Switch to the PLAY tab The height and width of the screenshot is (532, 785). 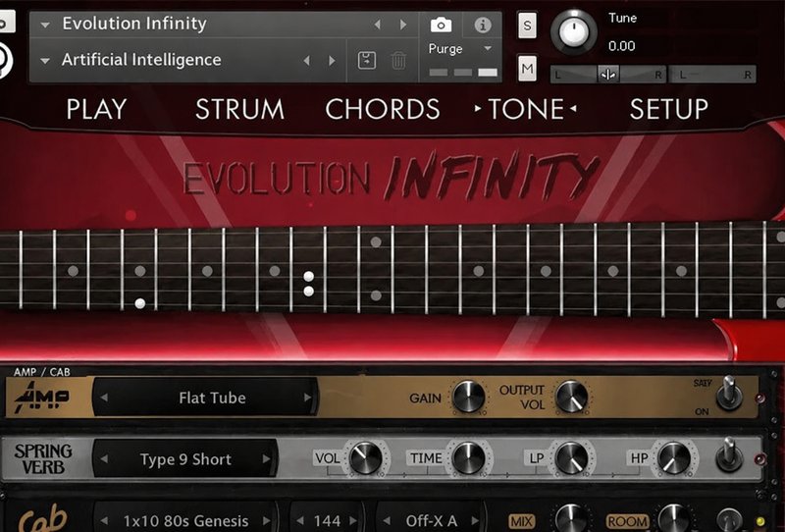[x=96, y=109]
